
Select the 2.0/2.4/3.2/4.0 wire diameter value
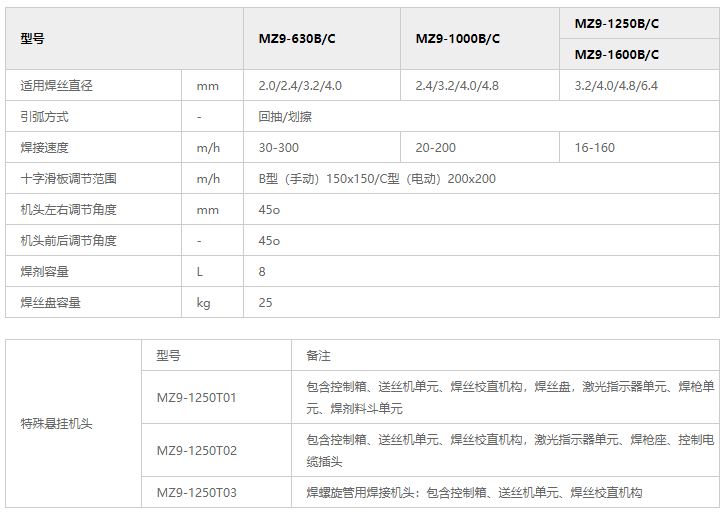[x=300, y=86]
